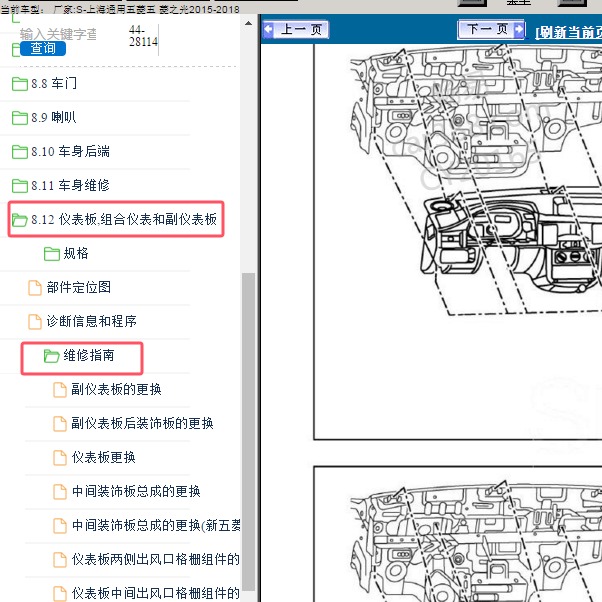Click document icon beside 中间装饰板总成的更换(新五菱
Image resolution: width=602 pixels, height=602 pixels.
60,526
